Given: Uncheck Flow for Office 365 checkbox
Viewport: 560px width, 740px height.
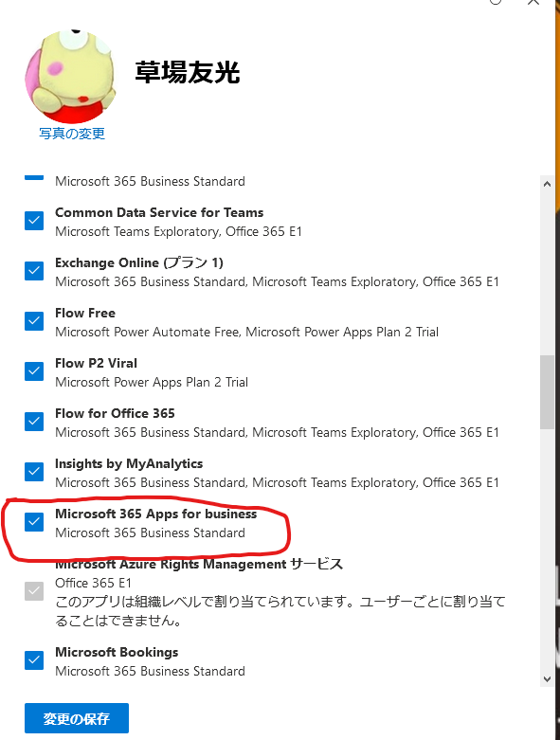Looking at the screenshot, I should click(x=34, y=422).
